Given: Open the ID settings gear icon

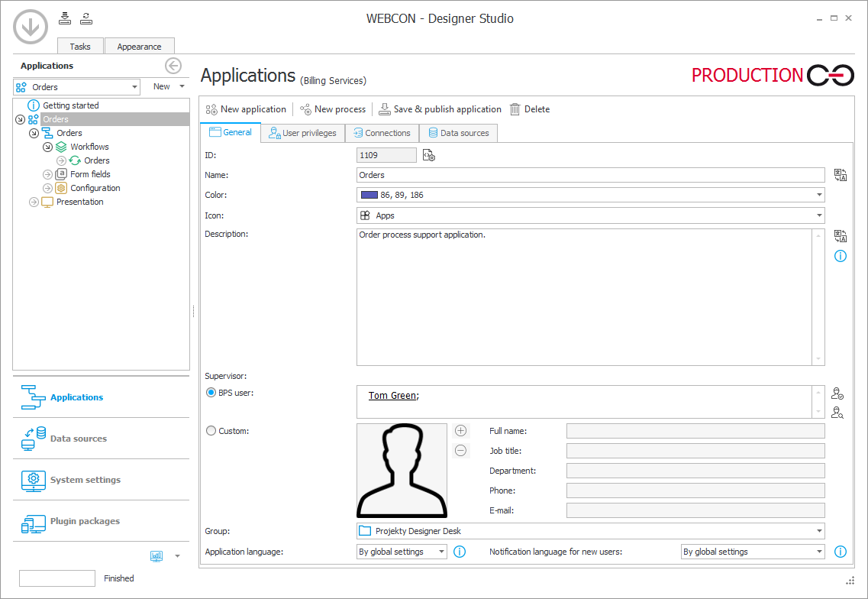Looking at the screenshot, I should (429, 156).
